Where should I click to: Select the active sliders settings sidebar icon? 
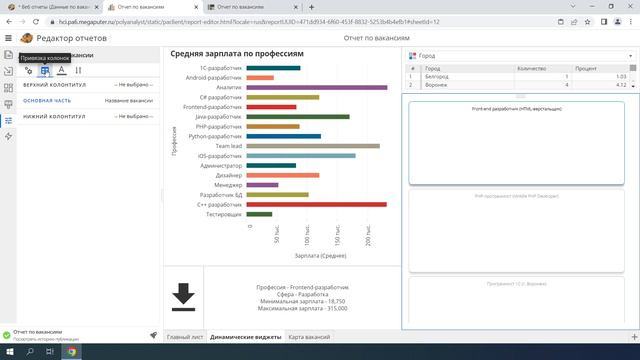8,120
